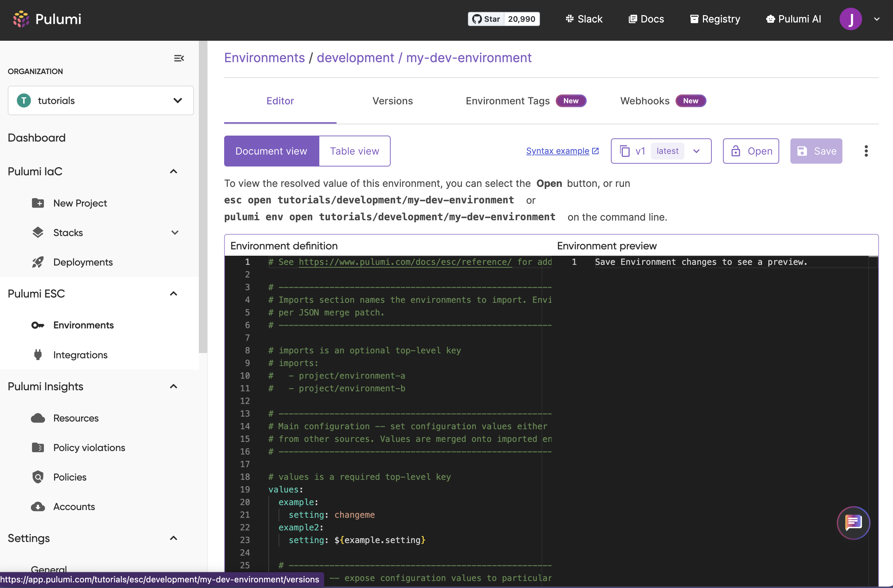Viewport: 893px width, 588px height.
Task: Open the tutorials organization dropdown
Action: [100, 100]
